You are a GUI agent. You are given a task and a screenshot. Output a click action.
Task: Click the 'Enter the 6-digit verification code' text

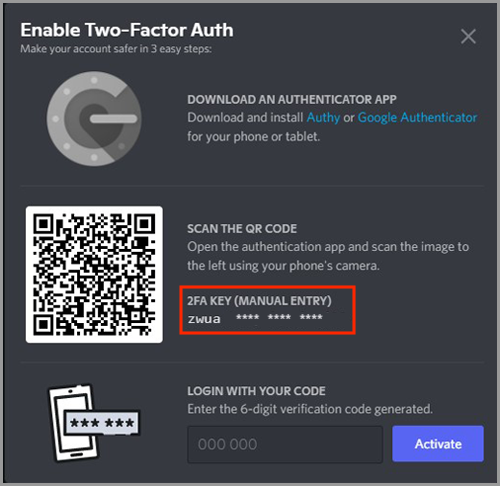310,409
